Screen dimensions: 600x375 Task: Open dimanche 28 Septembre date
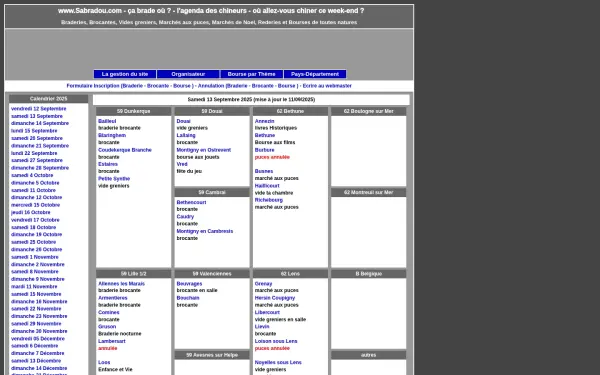coord(40,168)
